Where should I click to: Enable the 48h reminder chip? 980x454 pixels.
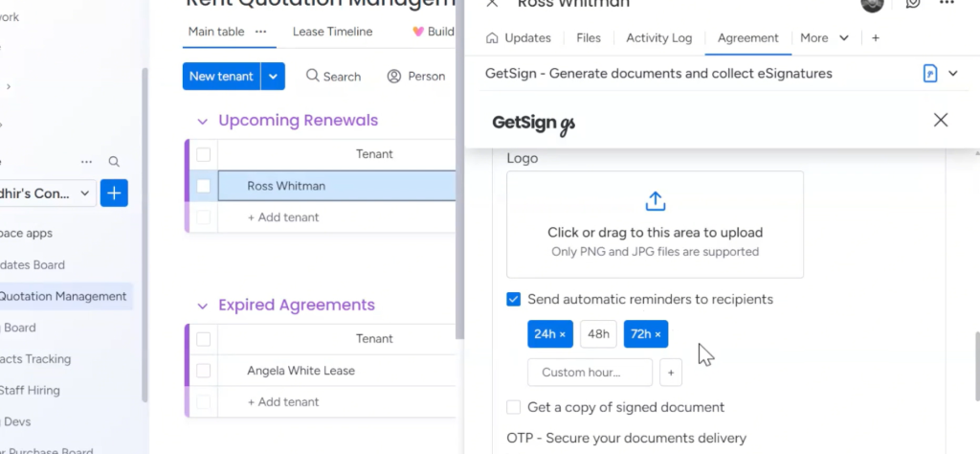click(598, 334)
